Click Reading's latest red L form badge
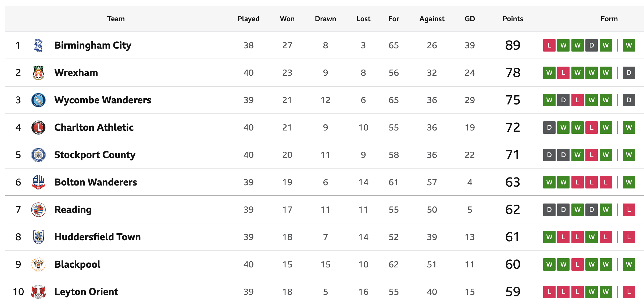The image size is (644, 305). 629,210
